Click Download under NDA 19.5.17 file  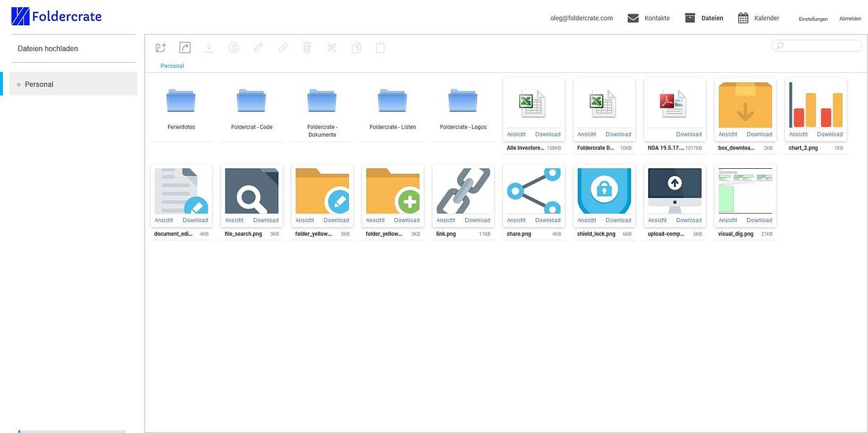coord(688,134)
